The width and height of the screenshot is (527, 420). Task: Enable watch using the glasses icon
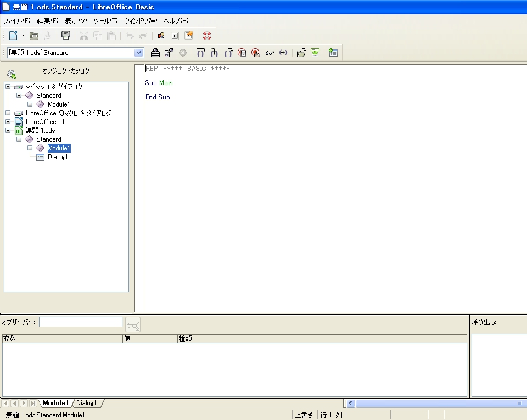(270, 53)
